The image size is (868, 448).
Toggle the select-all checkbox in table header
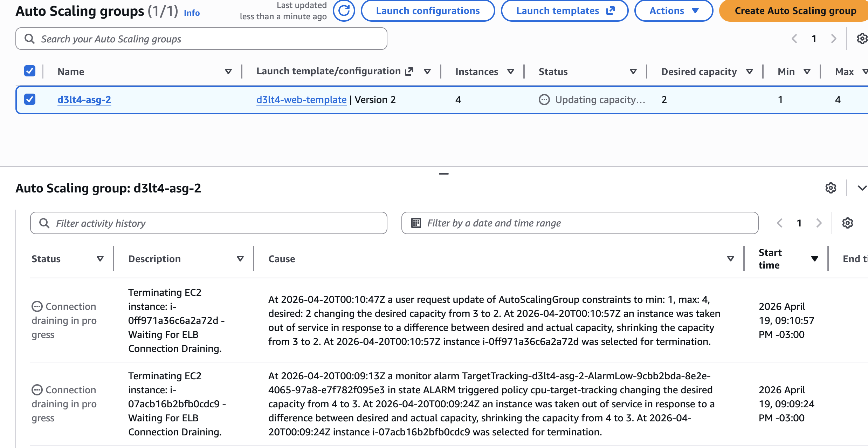[x=30, y=71]
